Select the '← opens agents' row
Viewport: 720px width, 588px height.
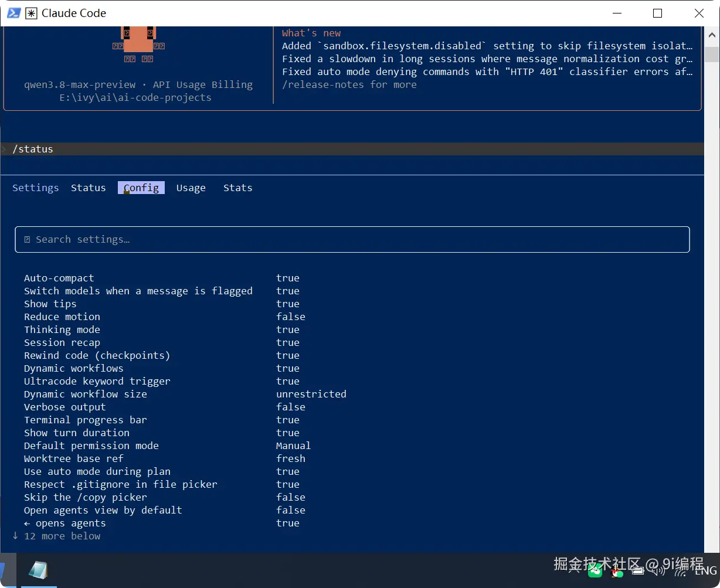162,523
